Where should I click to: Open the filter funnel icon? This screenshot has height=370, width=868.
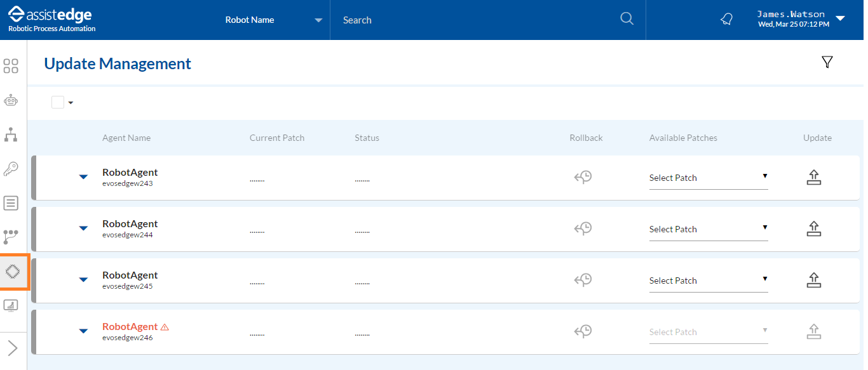pos(827,62)
